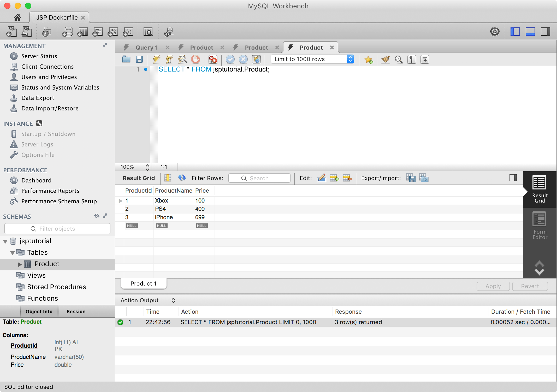
Task: Rollback the transaction X icon
Action: pos(243,59)
